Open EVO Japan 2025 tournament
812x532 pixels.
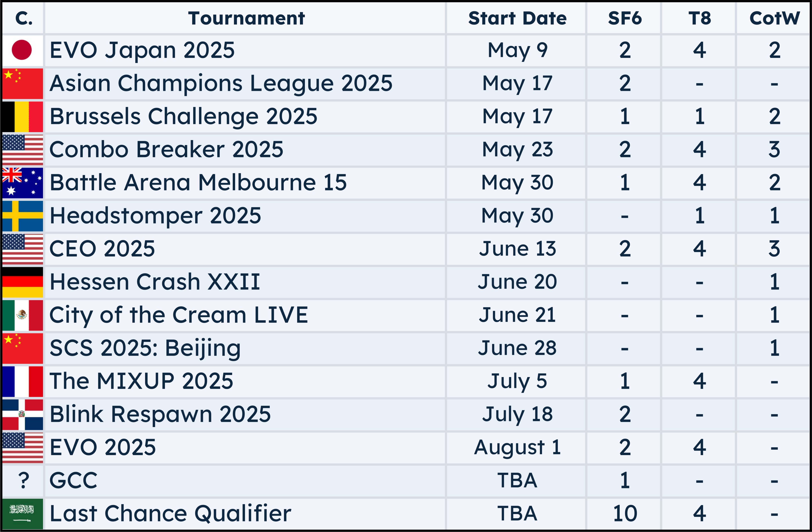pyautogui.click(x=142, y=51)
